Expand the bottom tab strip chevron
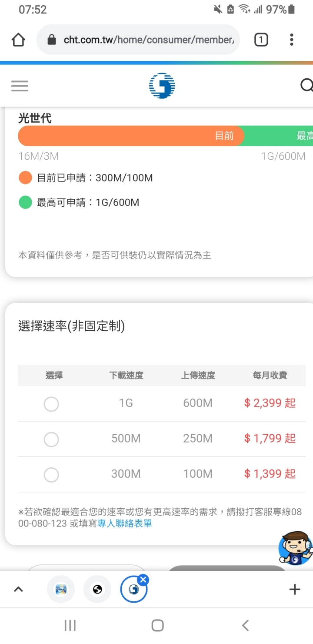The height and width of the screenshot is (644, 313). pos(18,590)
